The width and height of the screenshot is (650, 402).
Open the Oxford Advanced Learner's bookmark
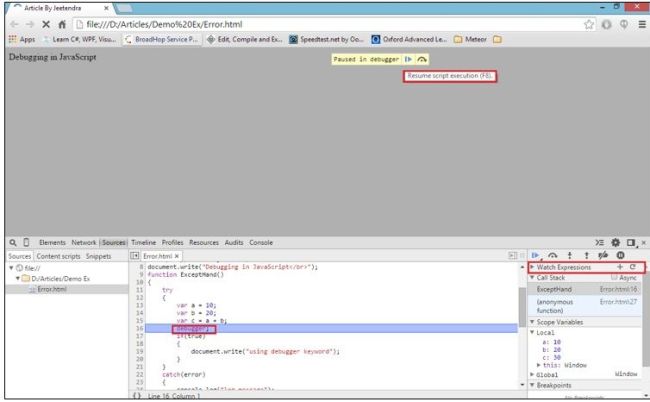point(409,39)
